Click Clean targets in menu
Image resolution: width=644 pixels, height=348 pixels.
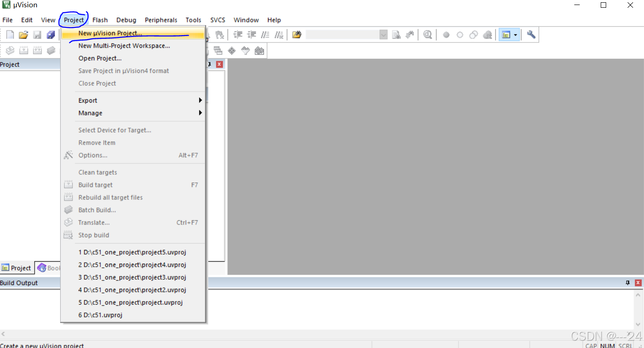[x=133, y=172]
